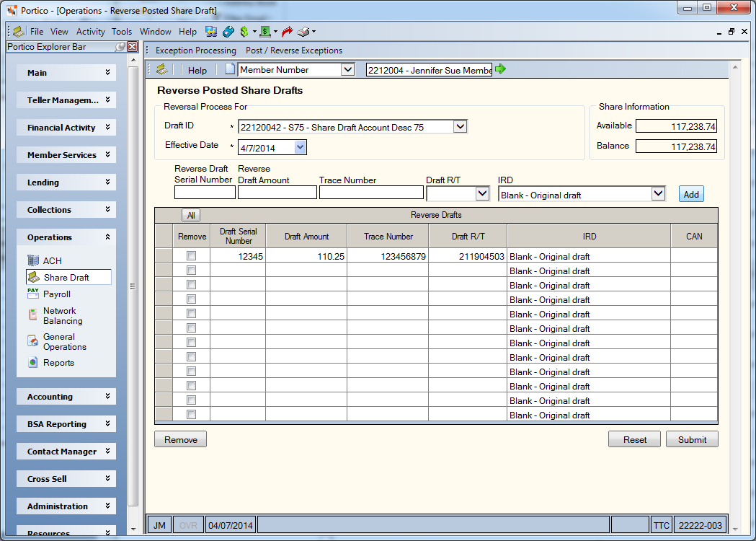Open the Tools menu
The height and width of the screenshot is (541, 756).
[122, 31]
